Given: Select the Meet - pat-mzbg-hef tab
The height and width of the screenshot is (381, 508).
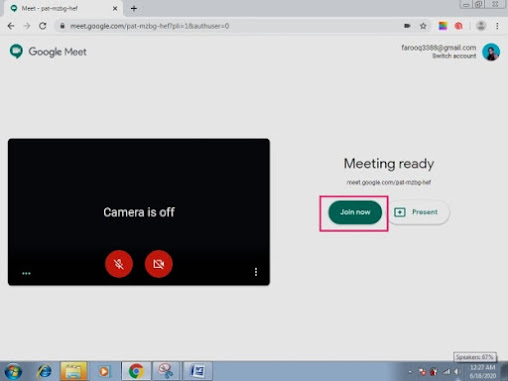Looking at the screenshot, I should (x=63, y=9).
